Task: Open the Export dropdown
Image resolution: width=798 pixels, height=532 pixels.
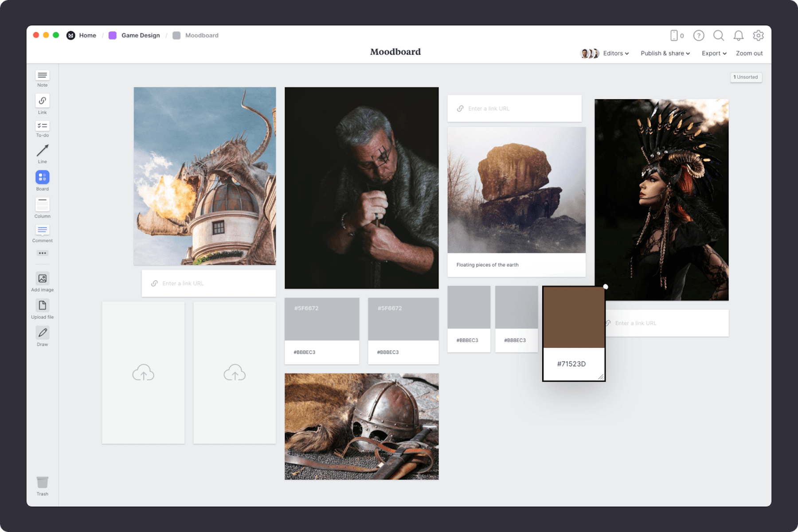Action: pyautogui.click(x=713, y=53)
